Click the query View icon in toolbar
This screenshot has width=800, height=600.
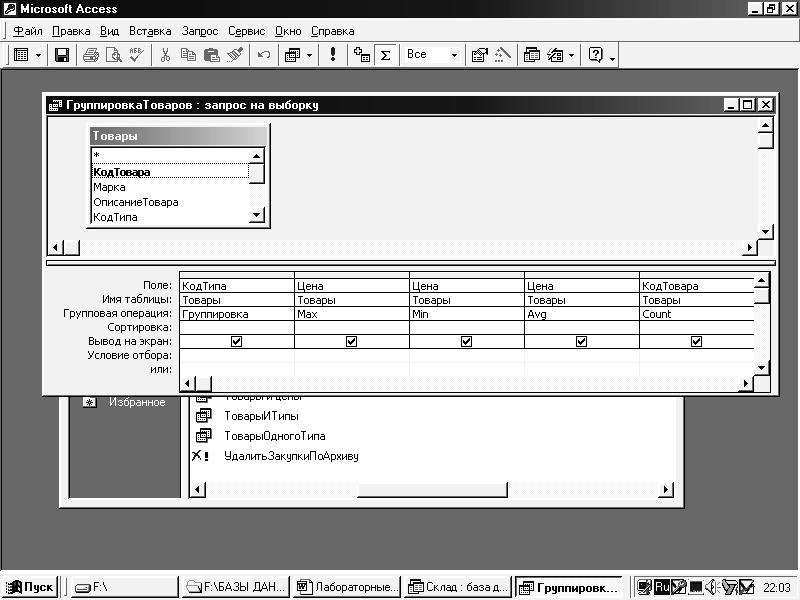21,55
